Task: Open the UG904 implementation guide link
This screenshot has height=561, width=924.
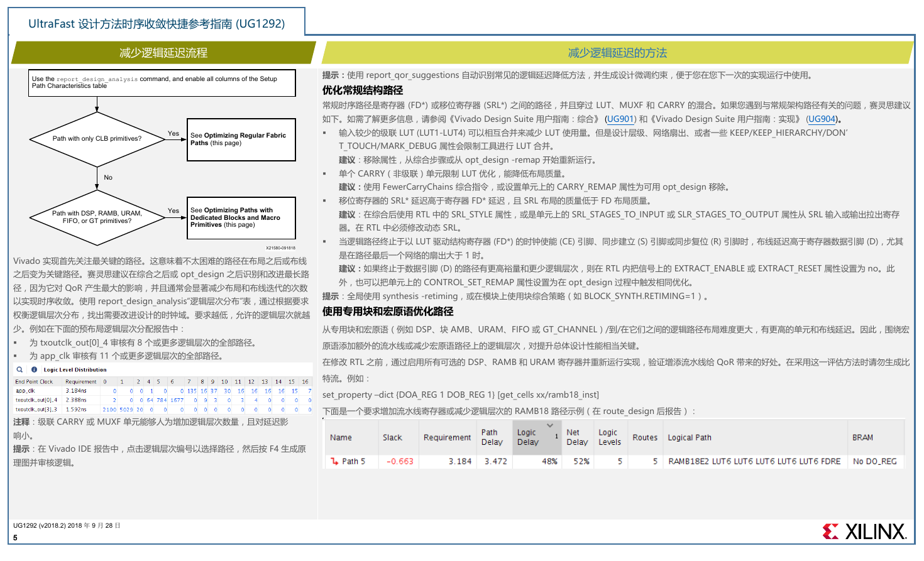Action: pyautogui.click(x=822, y=119)
